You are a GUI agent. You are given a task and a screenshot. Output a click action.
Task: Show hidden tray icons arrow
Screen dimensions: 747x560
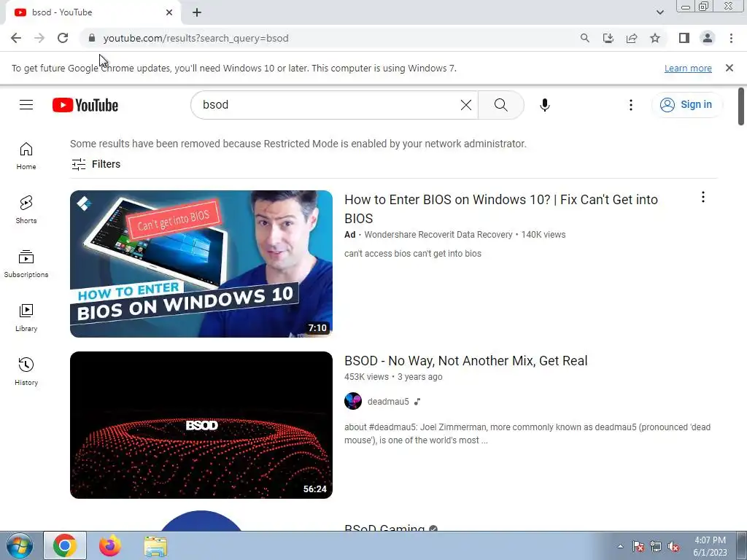[620, 546]
